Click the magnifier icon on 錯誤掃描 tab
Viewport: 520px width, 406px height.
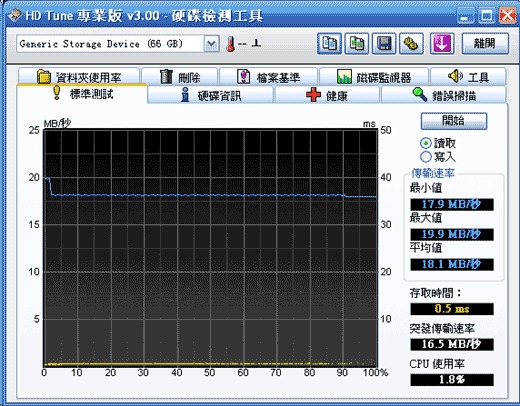pyautogui.click(x=420, y=94)
